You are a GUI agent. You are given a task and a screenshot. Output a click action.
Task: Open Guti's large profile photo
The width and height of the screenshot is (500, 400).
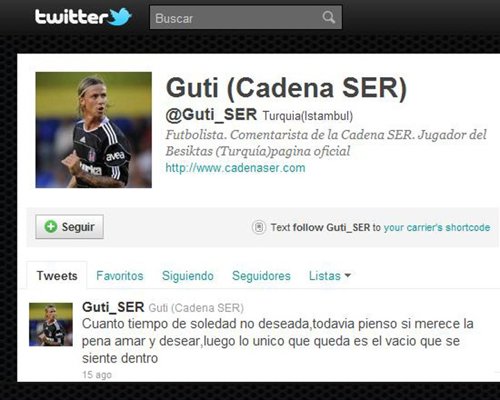94,130
